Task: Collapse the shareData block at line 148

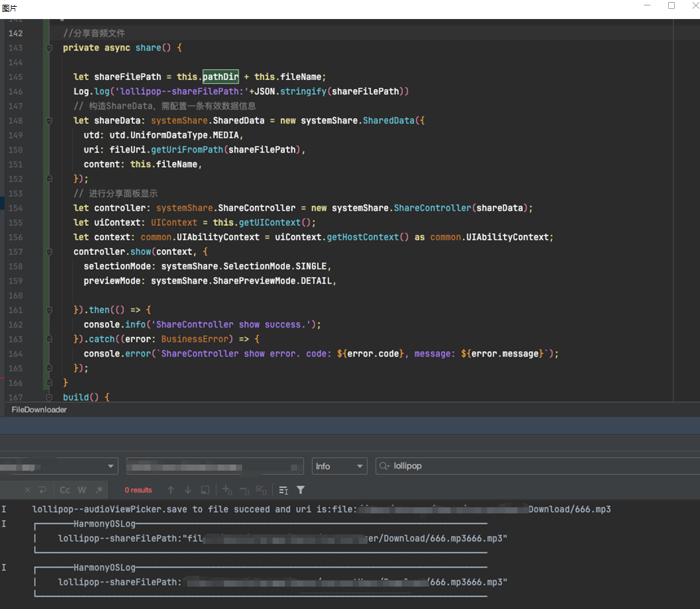Action: tap(49, 121)
